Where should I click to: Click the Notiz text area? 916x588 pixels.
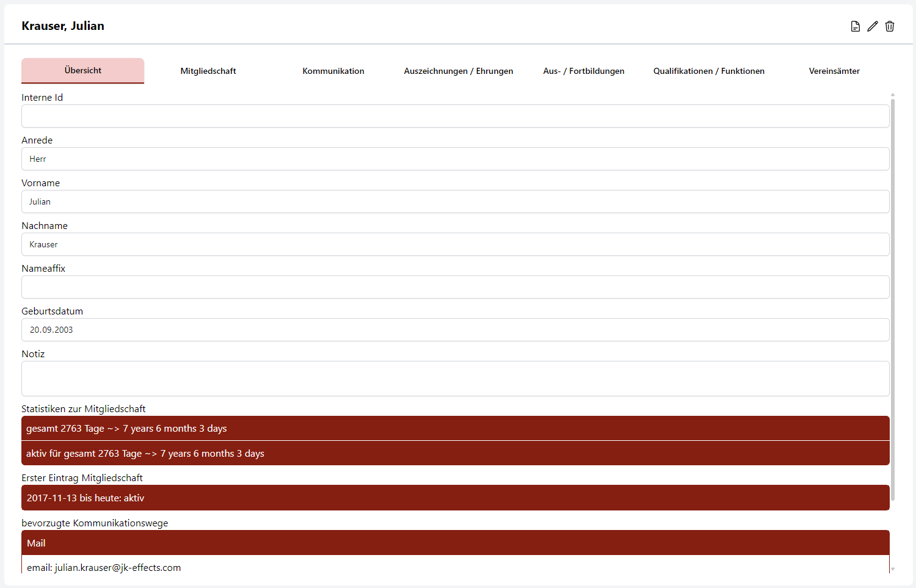coord(456,379)
